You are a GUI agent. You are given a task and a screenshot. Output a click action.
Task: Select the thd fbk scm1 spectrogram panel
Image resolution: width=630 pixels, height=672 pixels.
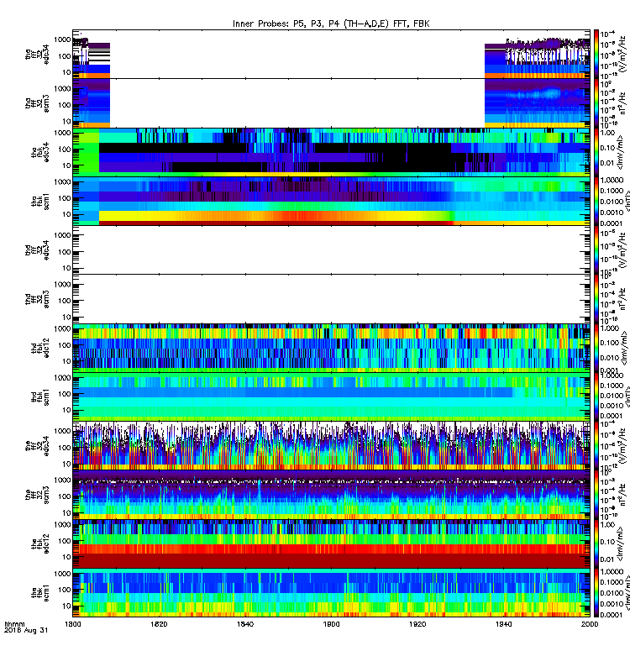331,396
